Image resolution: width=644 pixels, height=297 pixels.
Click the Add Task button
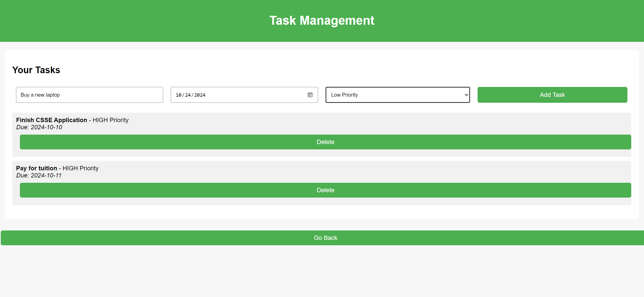coord(552,95)
